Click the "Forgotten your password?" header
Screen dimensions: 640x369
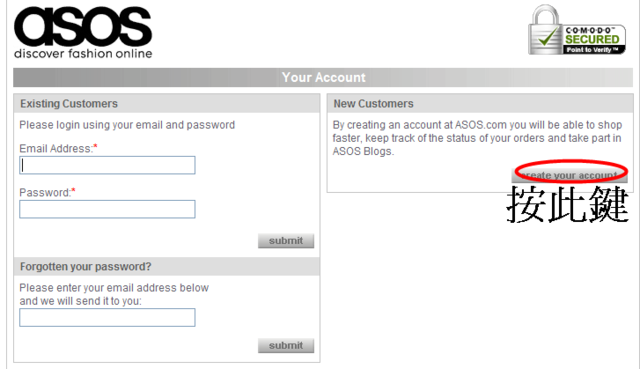(x=167, y=267)
